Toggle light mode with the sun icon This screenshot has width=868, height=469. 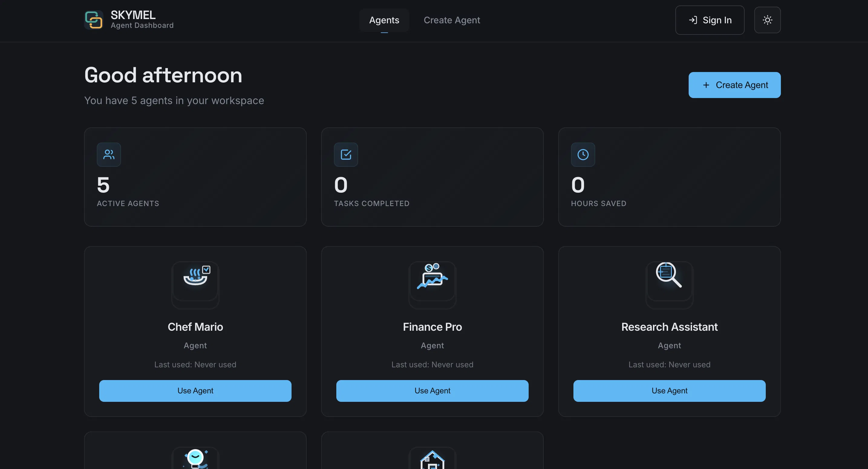click(x=768, y=20)
